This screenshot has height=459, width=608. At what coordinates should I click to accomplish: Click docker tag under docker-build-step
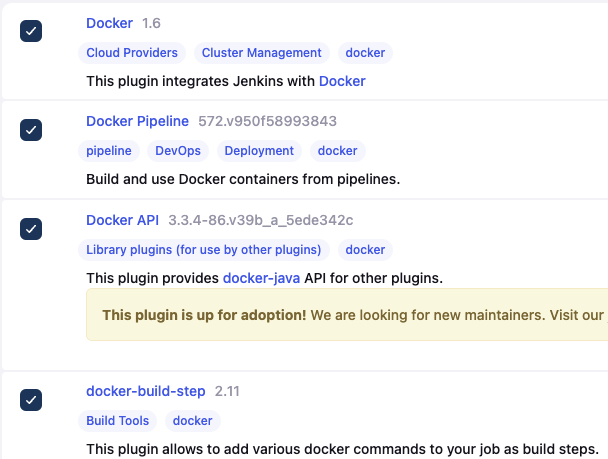pyautogui.click(x=193, y=421)
